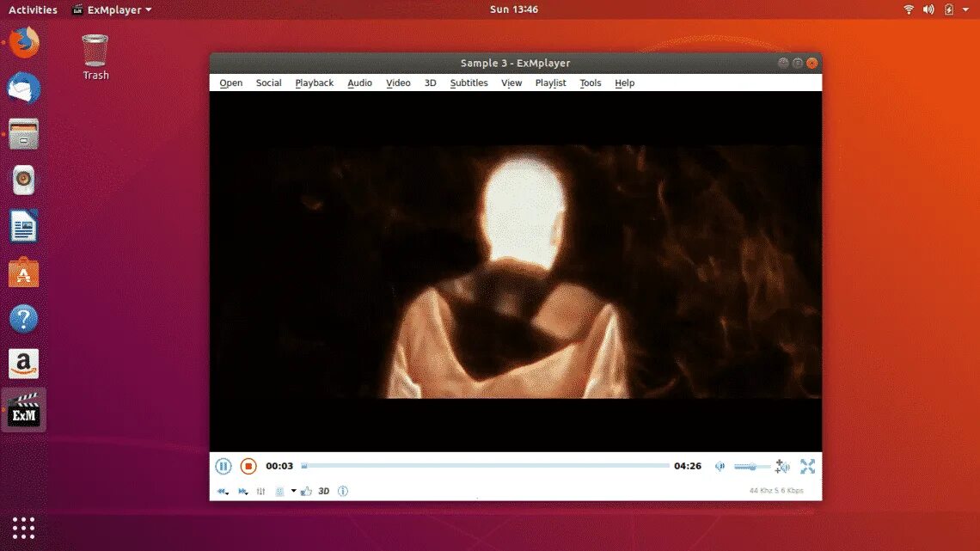Select the Trash desktop icon
Image resolution: width=980 pixels, height=551 pixels.
(95, 57)
